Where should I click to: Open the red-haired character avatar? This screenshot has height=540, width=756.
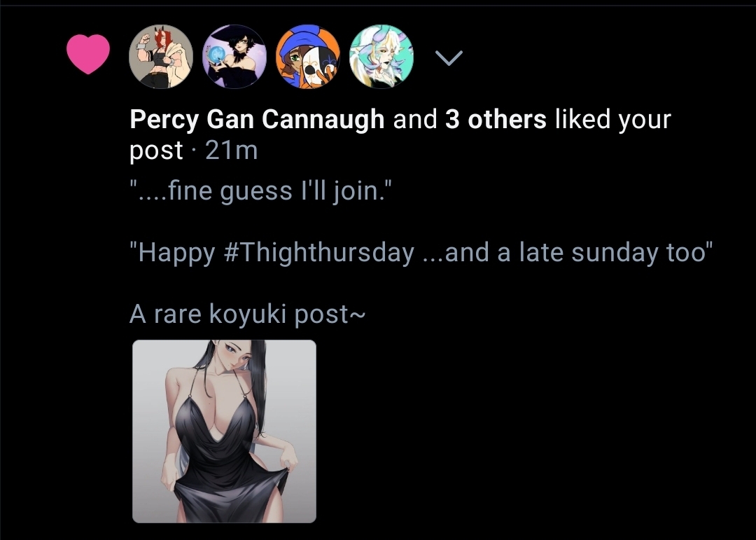(162, 57)
